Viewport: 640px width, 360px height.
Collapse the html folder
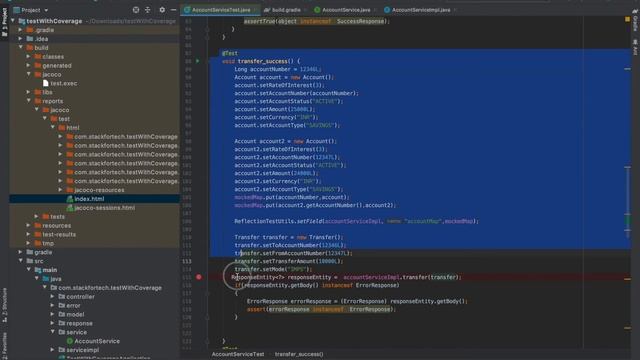click(53, 128)
